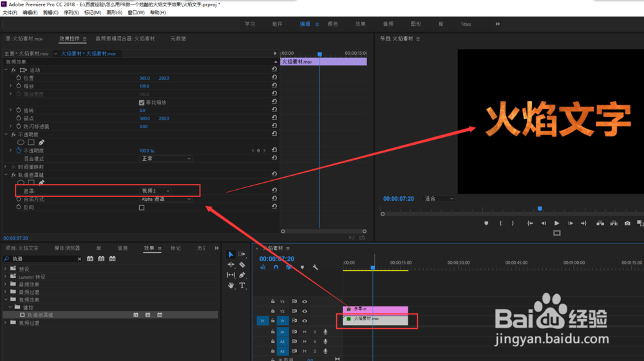The width and height of the screenshot is (644, 361).
Task: Step forward one frame
Action: [x=570, y=223]
